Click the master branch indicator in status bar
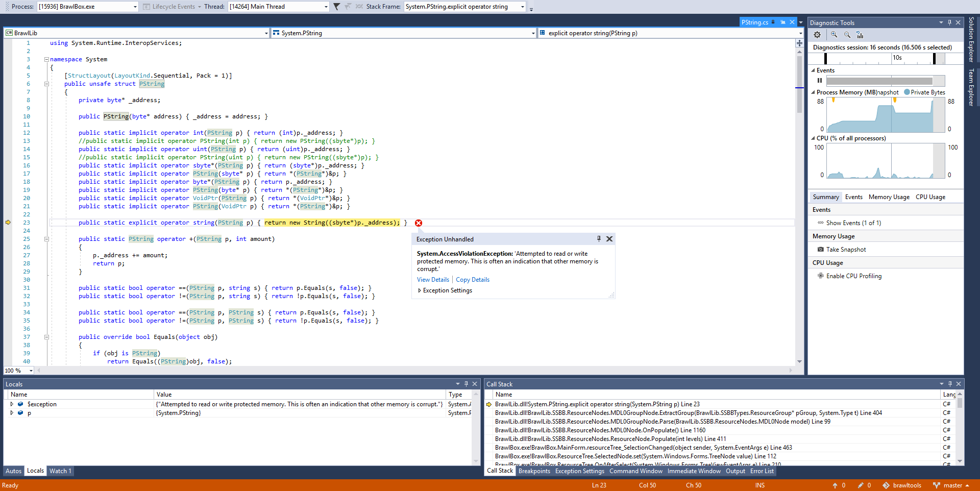The height and width of the screenshot is (491, 980). point(952,485)
